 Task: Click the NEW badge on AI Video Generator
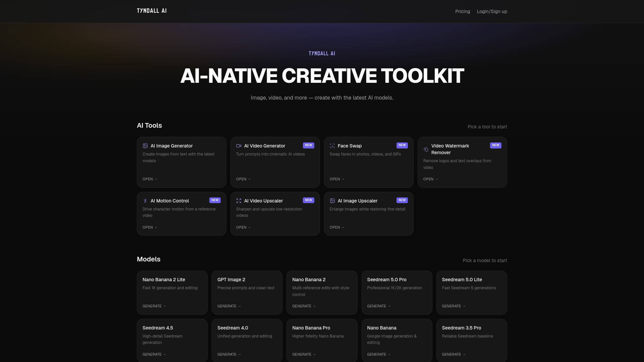[309, 145]
